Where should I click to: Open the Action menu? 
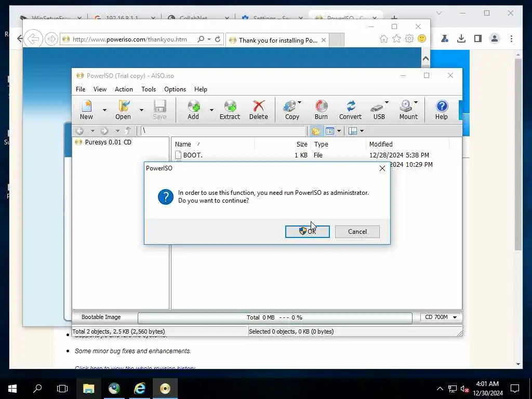(x=124, y=89)
